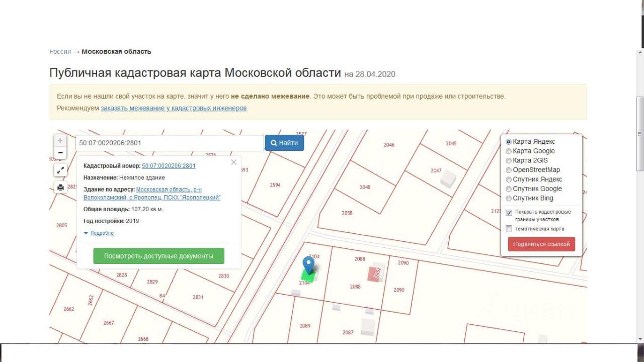Click the blue location pin marker
This screenshot has height=362, width=644.
pos(308,265)
